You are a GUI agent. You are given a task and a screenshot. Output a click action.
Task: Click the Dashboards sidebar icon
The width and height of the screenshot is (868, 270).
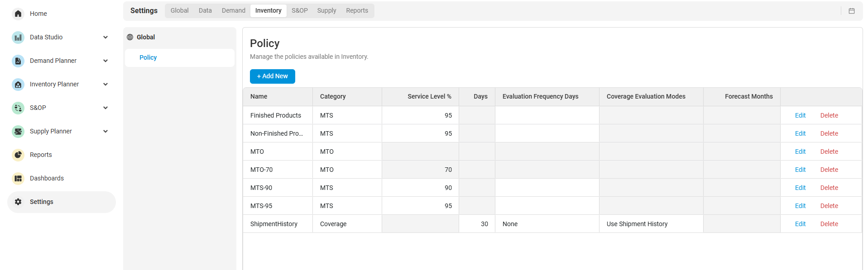pos(18,178)
